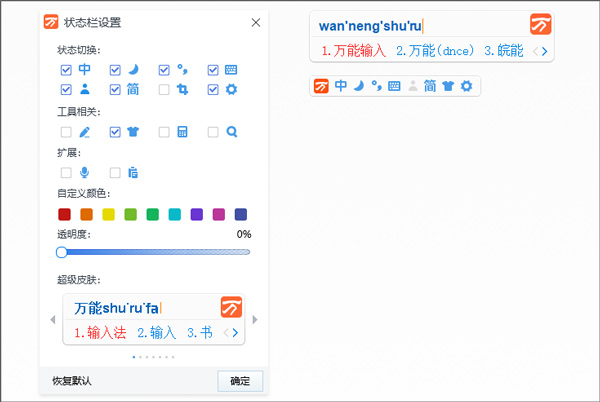
Task: Click the gear settings icon in settings panel
Action: (231, 89)
